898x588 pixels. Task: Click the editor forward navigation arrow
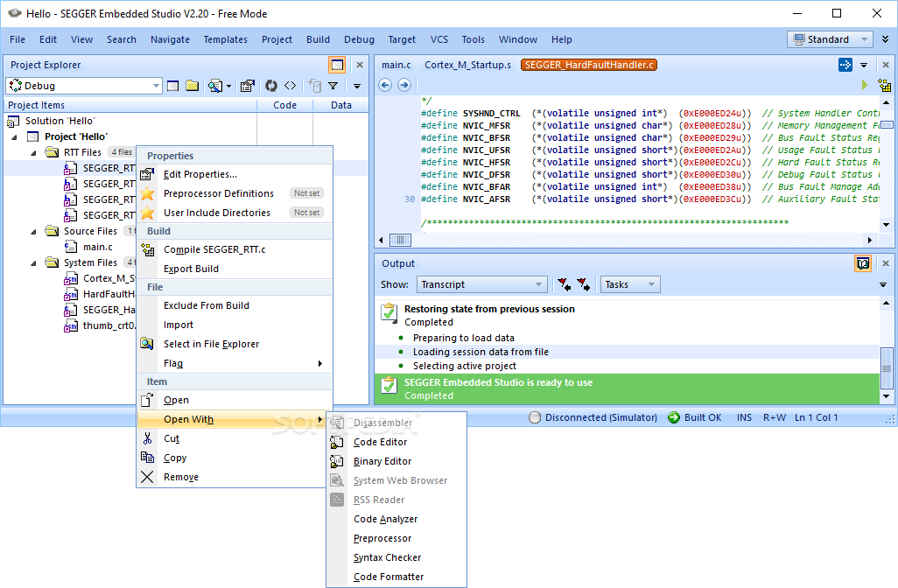pos(404,85)
